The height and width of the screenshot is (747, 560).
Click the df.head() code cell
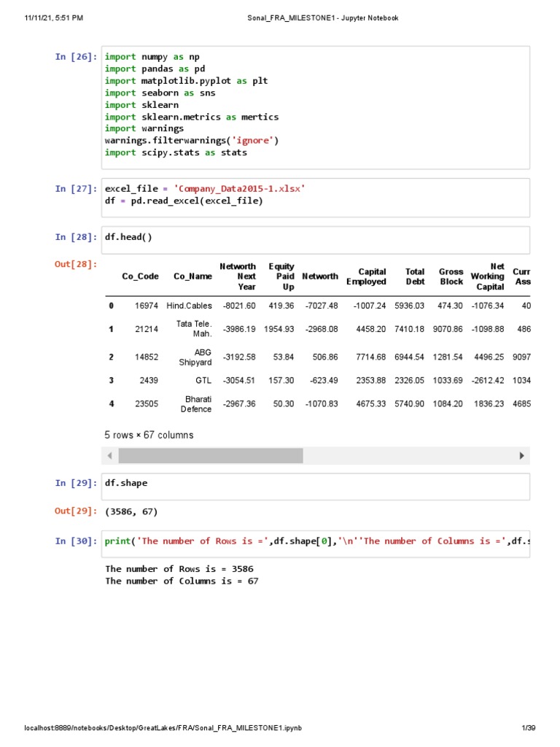coord(315,240)
